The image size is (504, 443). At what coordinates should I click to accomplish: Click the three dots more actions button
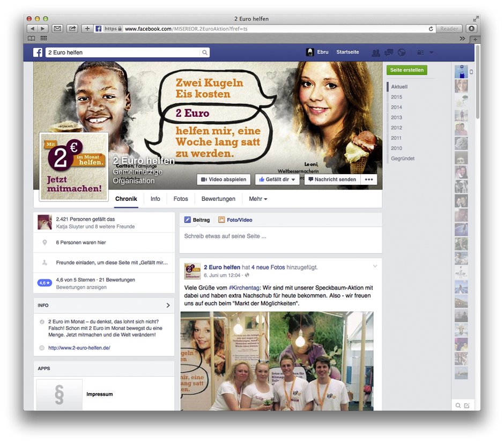[x=369, y=179]
